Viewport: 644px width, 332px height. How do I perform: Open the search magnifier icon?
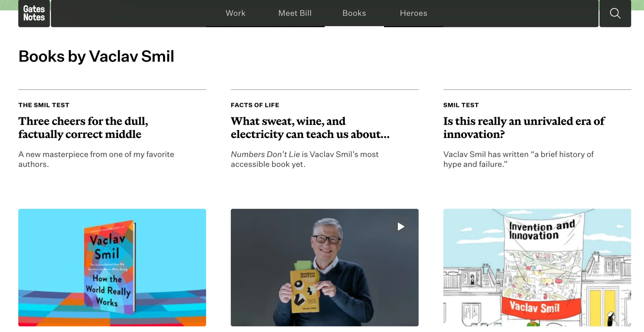tap(615, 13)
